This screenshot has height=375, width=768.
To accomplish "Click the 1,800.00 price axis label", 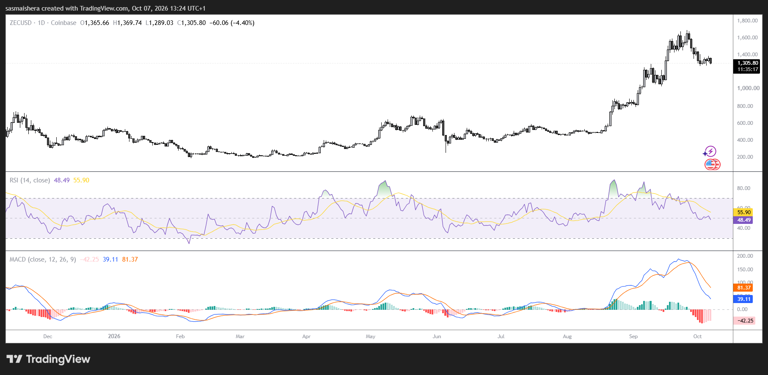I will [x=746, y=21].
